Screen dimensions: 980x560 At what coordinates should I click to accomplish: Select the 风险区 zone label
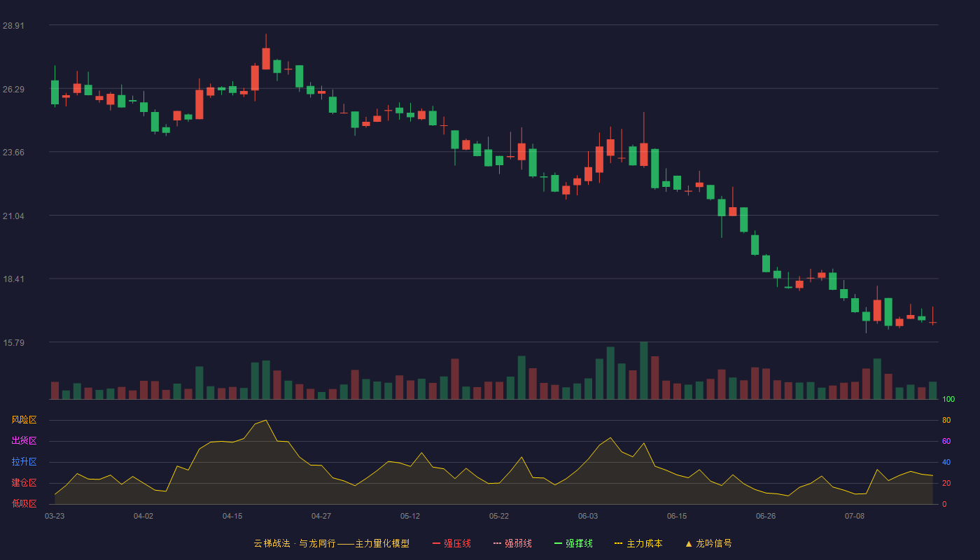tap(24, 420)
